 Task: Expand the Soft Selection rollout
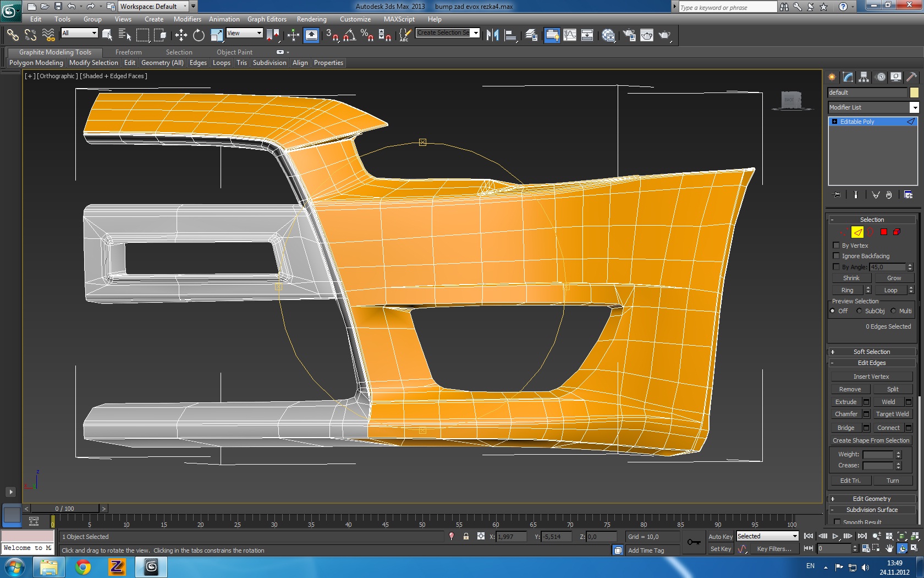(x=871, y=352)
